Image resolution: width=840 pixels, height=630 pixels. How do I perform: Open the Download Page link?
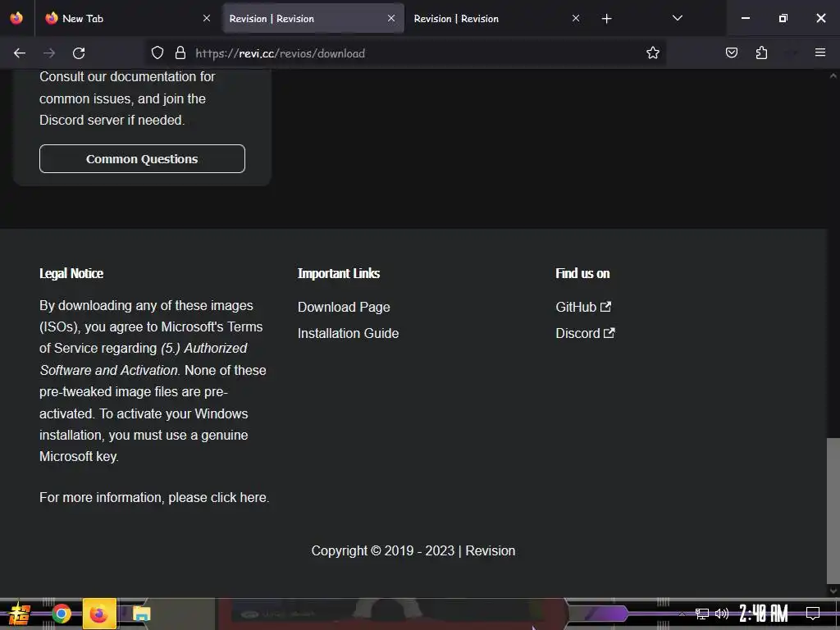(344, 307)
